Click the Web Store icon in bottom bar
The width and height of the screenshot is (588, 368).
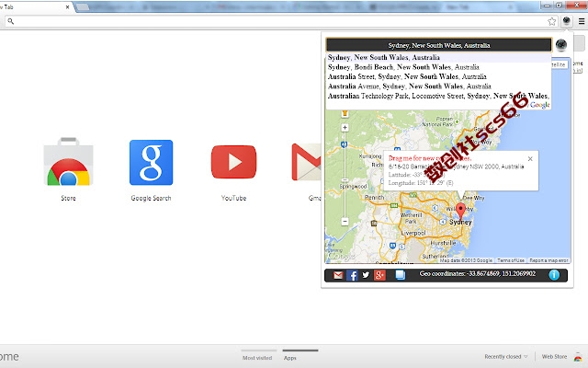(578, 357)
